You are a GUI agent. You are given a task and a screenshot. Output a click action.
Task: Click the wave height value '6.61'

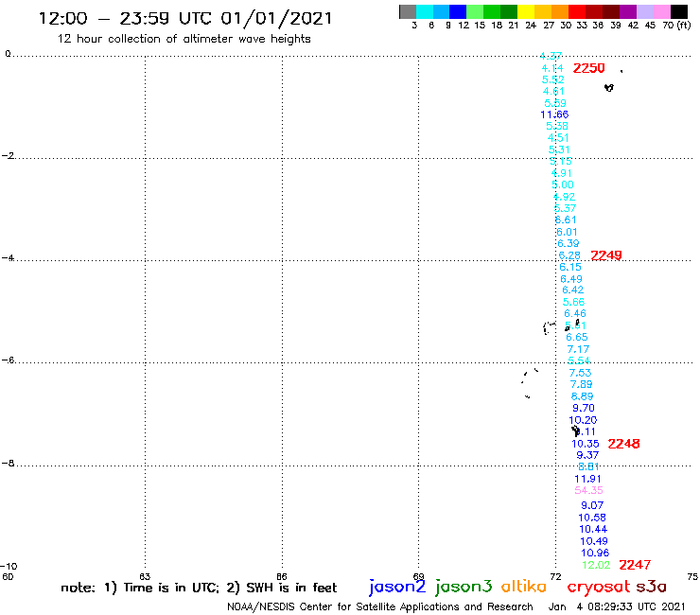coord(566,220)
